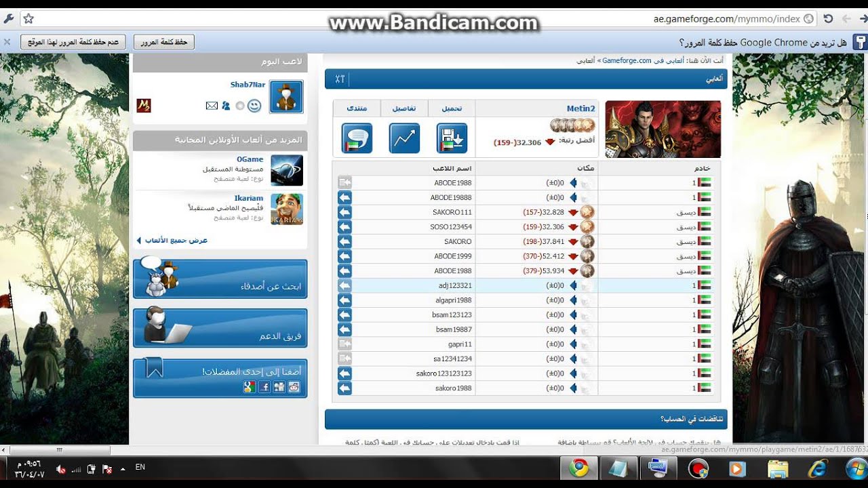Click the 'ابحث عن أصدقاء' find friends banner

tap(220, 279)
